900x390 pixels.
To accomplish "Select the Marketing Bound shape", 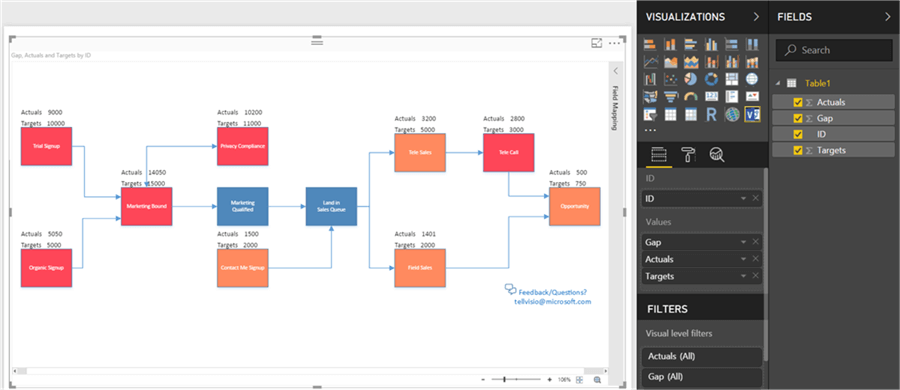I will point(146,206).
